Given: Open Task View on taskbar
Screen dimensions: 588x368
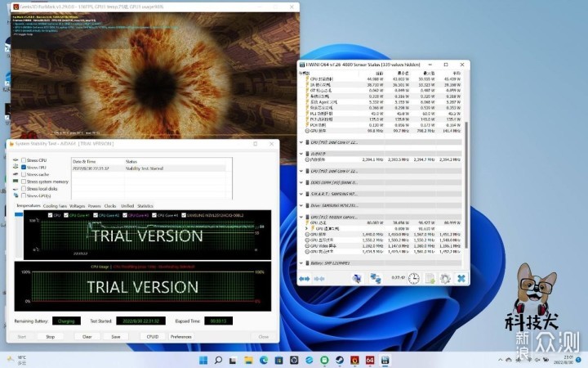Looking at the screenshot, I should [x=234, y=360].
